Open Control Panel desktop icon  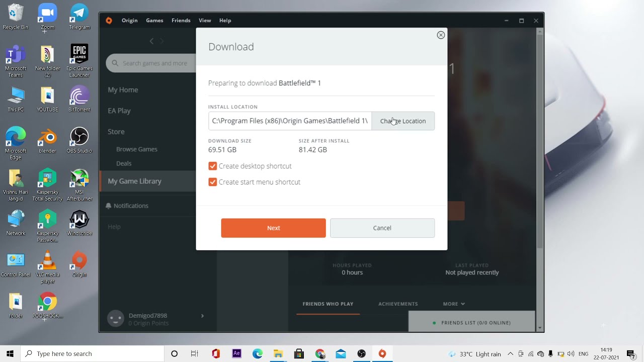[x=16, y=264]
